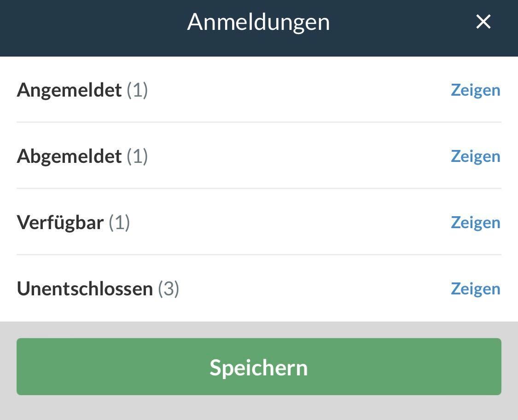Viewport: 518px width, 420px height.
Task: Click gray footer area beneath Speichern button
Action: tap(259, 408)
